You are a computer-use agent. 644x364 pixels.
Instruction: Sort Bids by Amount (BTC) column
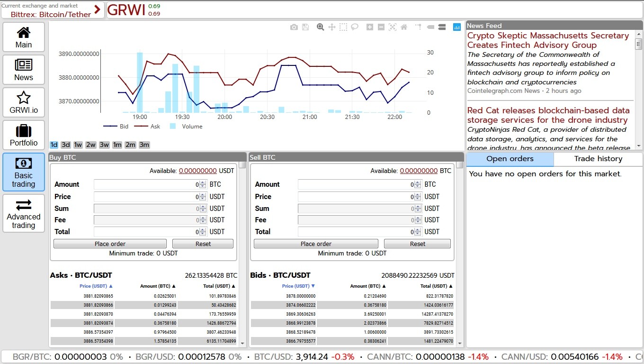(x=368, y=286)
